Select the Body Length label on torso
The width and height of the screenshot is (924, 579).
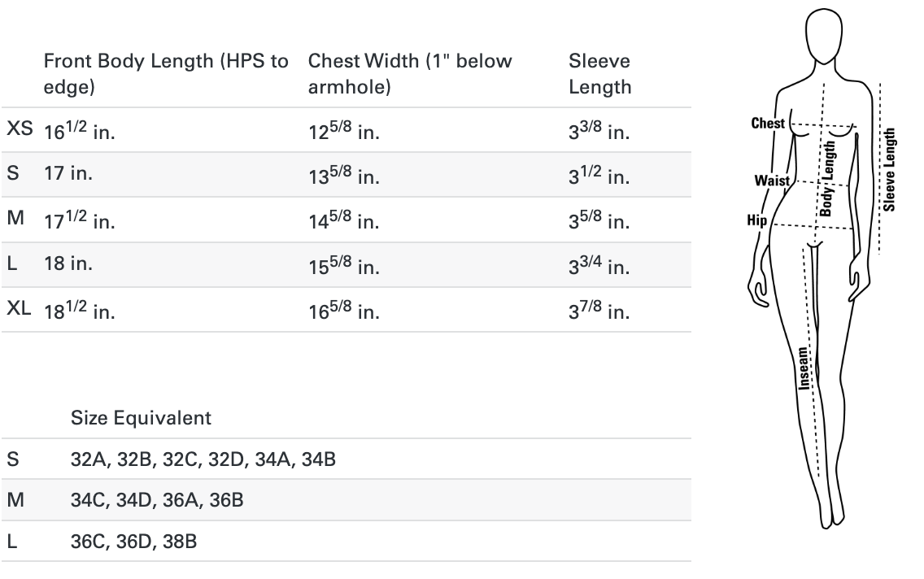827,178
